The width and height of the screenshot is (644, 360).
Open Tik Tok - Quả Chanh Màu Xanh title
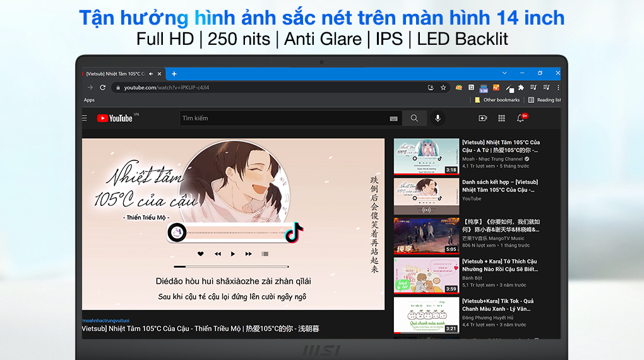click(498, 305)
